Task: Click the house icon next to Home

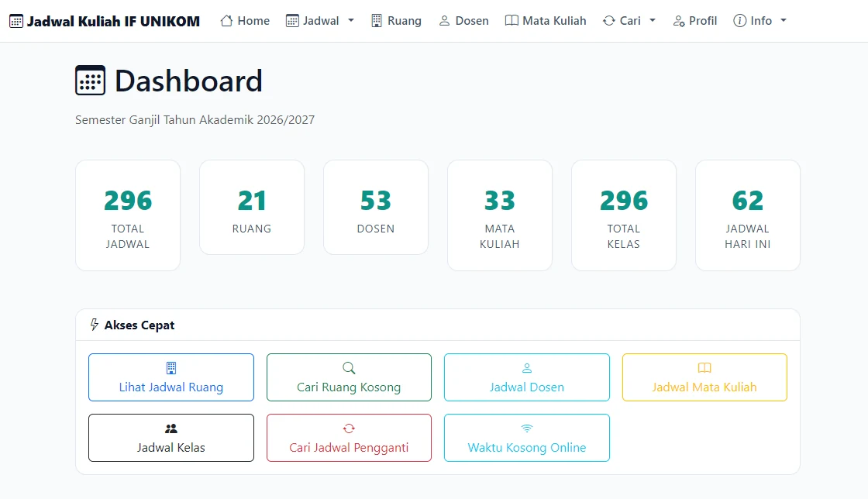Action: click(226, 21)
